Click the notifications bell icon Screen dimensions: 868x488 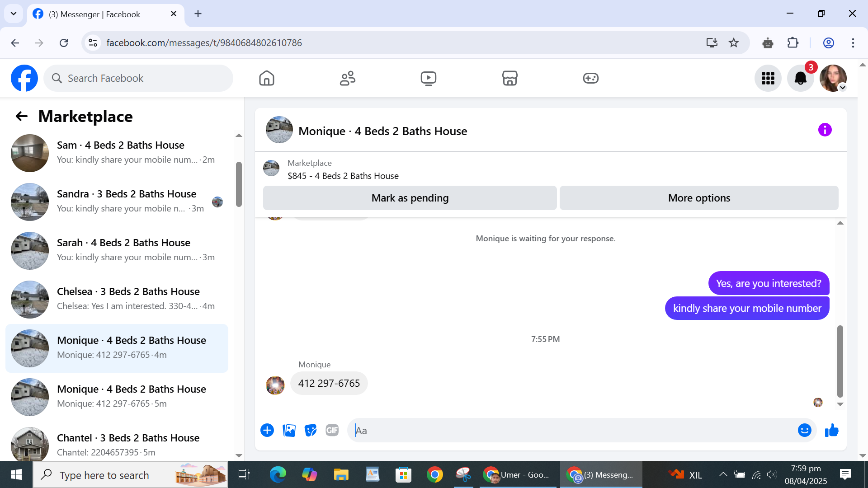[x=800, y=78]
